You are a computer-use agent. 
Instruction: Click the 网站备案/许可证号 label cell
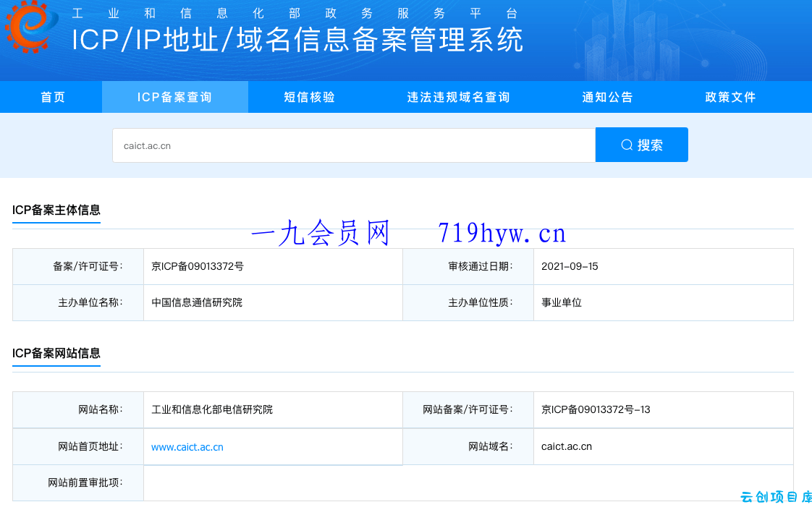pyautogui.click(x=468, y=410)
